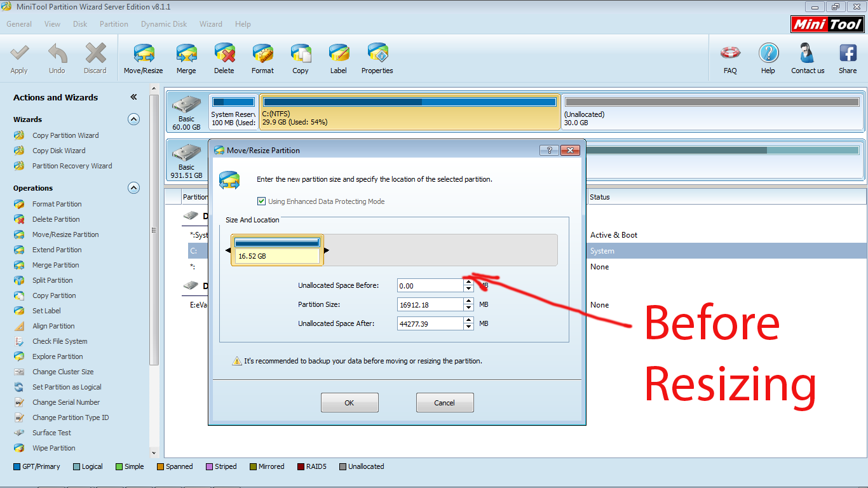Select C:(NTFS) partition in disk map
The image size is (868, 488).
click(x=410, y=112)
